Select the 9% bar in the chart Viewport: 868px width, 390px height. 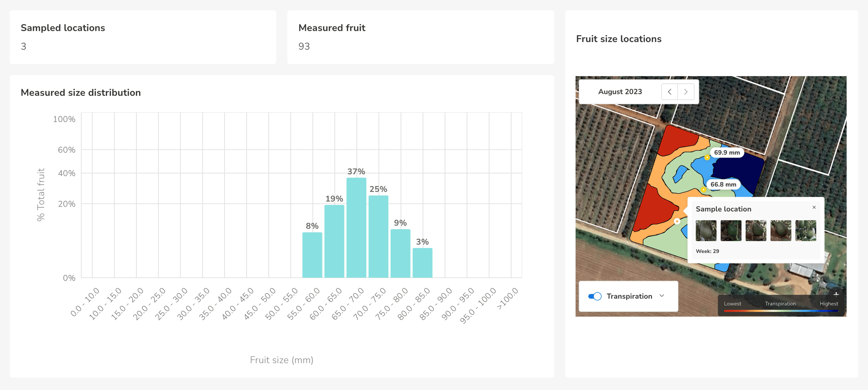pos(401,254)
